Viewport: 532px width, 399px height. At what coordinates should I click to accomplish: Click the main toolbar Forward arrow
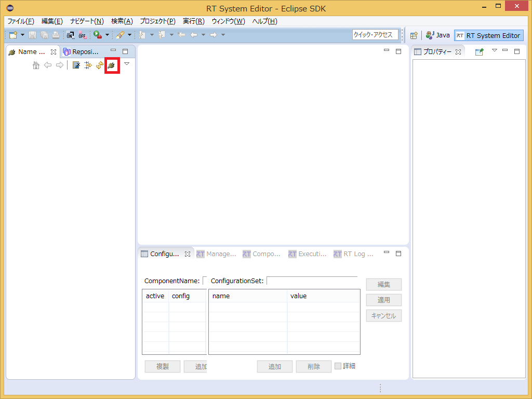pos(214,35)
